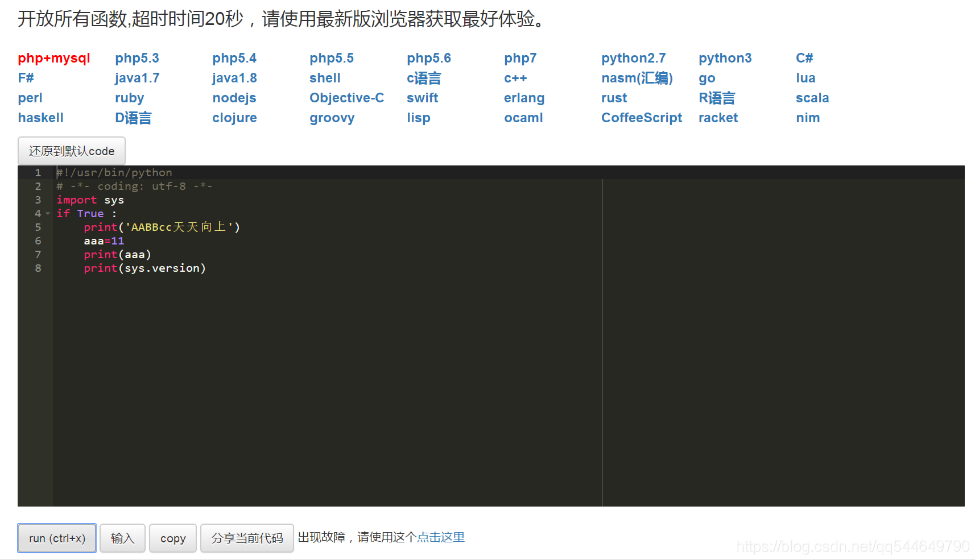
Task: Choose php5.5 language
Action: click(x=332, y=58)
